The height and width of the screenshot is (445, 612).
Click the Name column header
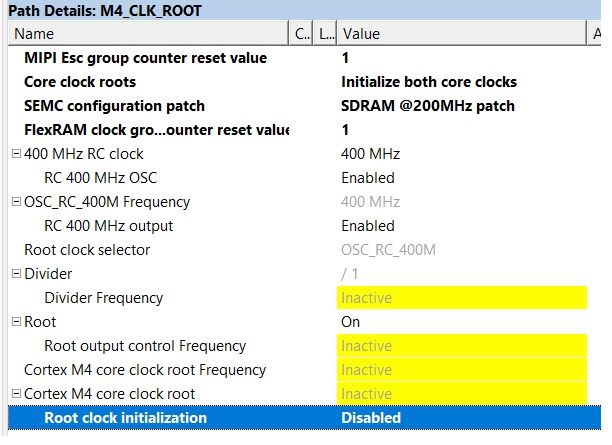click(x=150, y=34)
